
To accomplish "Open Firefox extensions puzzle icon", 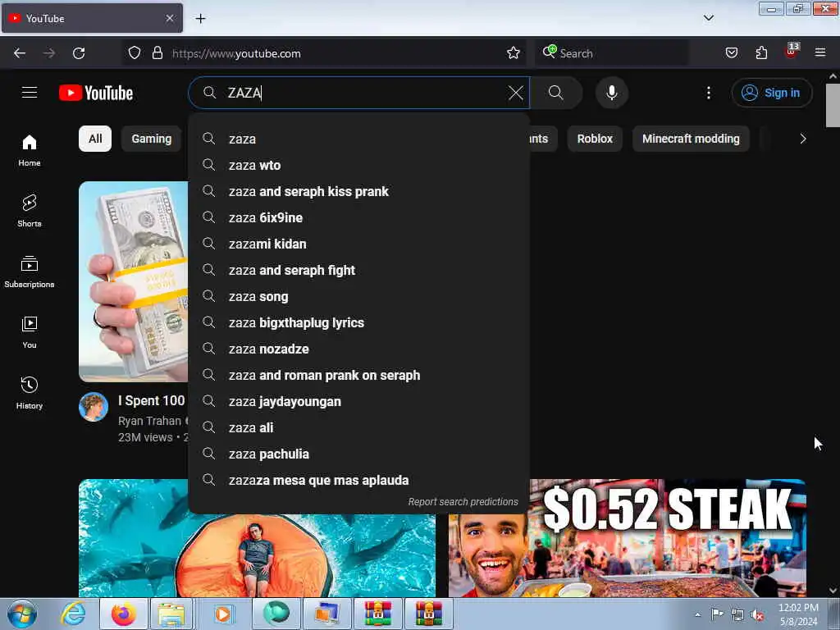I will point(761,53).
